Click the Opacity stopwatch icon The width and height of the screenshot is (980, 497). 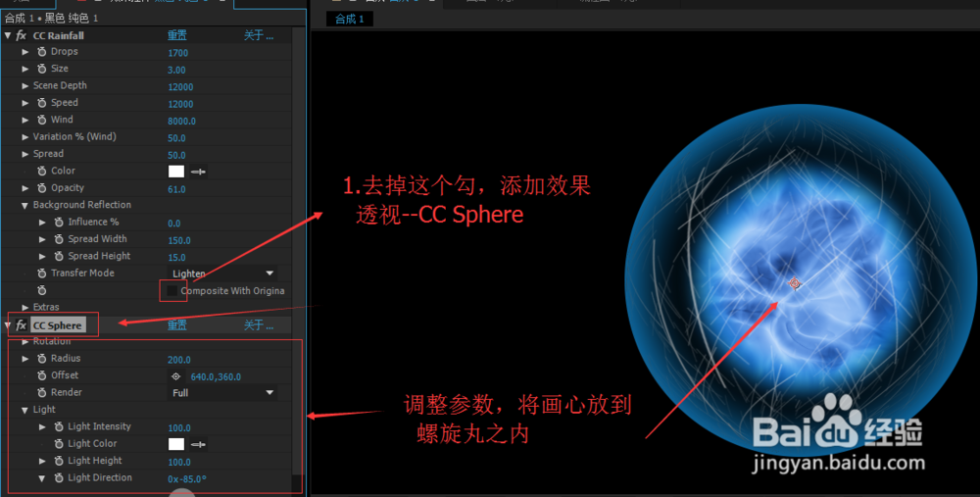coord(42,188)
